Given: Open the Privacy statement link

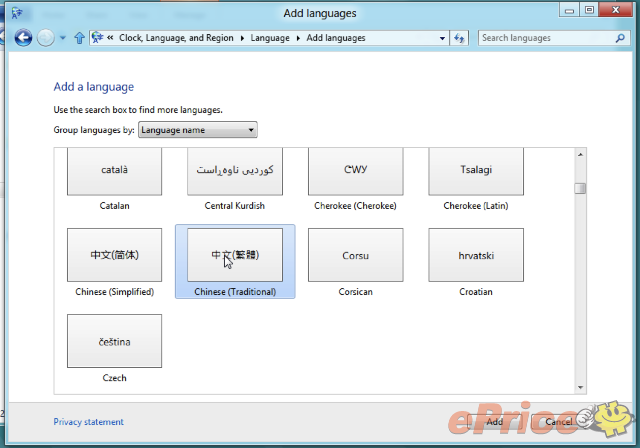Looking at the screenshot, I should (x=88, y=422).
